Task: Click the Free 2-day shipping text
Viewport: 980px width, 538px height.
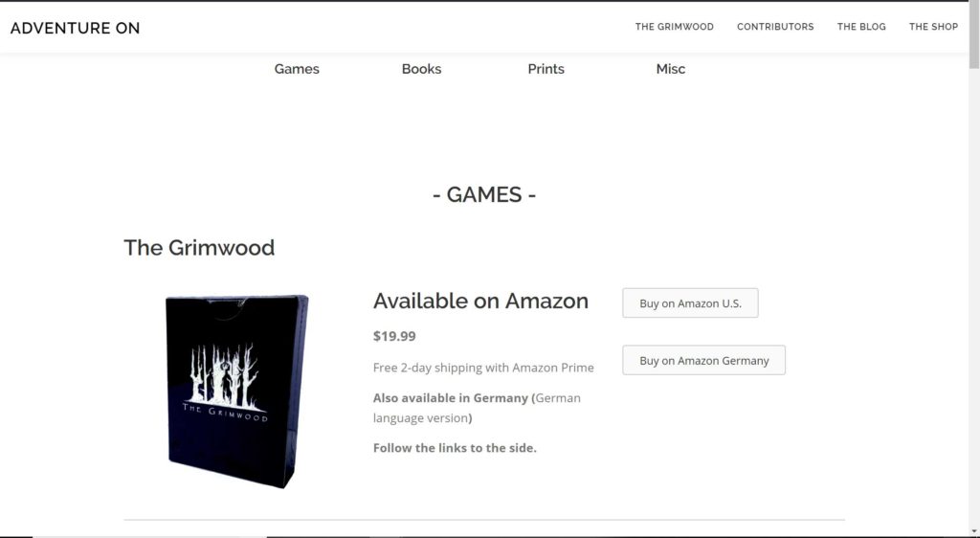Action: point(483,368)
